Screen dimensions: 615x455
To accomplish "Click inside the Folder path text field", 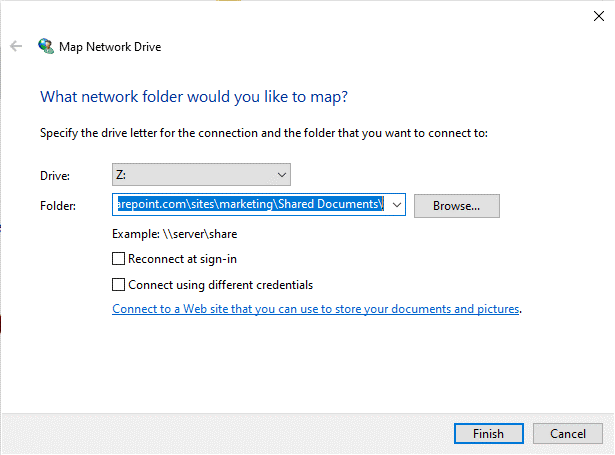I will 250,205.
